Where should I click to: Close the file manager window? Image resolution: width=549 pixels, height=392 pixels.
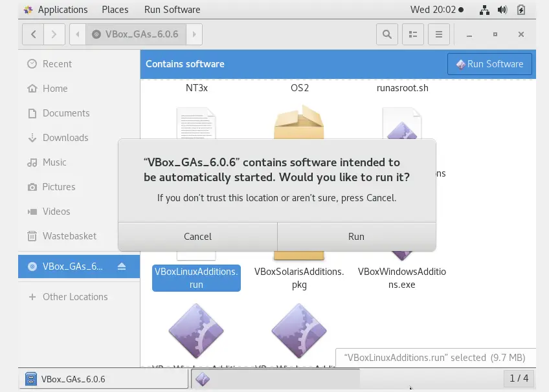pyautogui.click(x=521, y=34)
